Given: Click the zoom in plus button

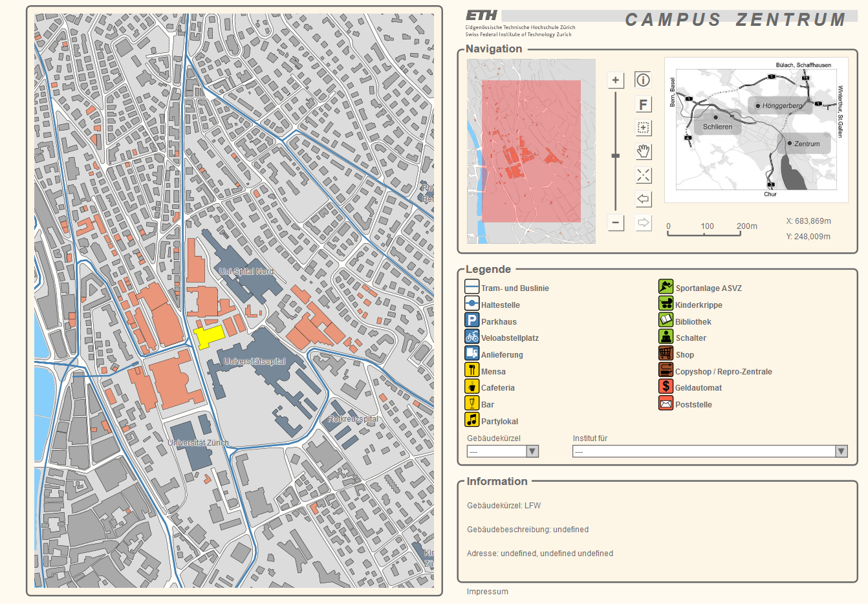Looking at the screenshot, I should 615,80.
